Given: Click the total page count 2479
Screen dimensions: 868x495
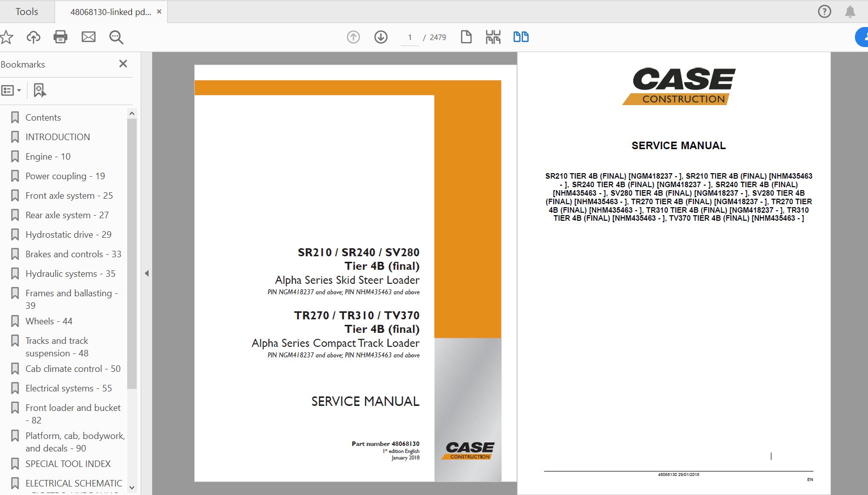Looking at the screenshot, I should point(438,38).
